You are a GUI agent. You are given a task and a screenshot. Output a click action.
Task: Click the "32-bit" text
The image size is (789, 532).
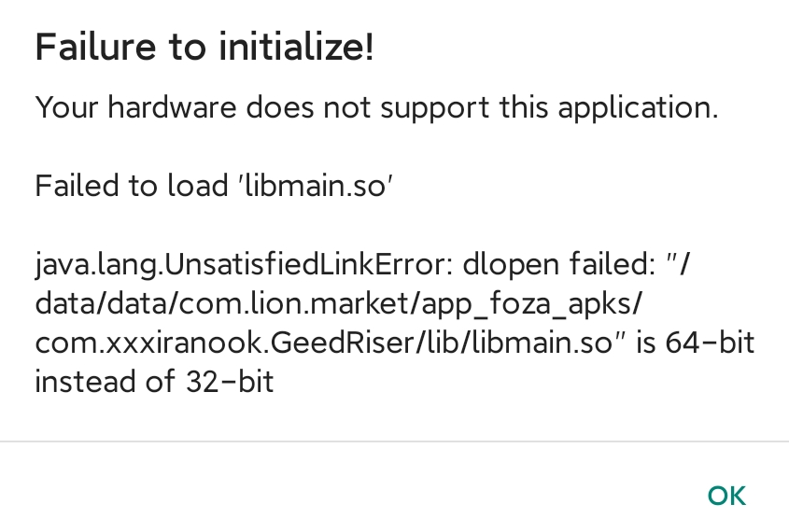(224, 382)
